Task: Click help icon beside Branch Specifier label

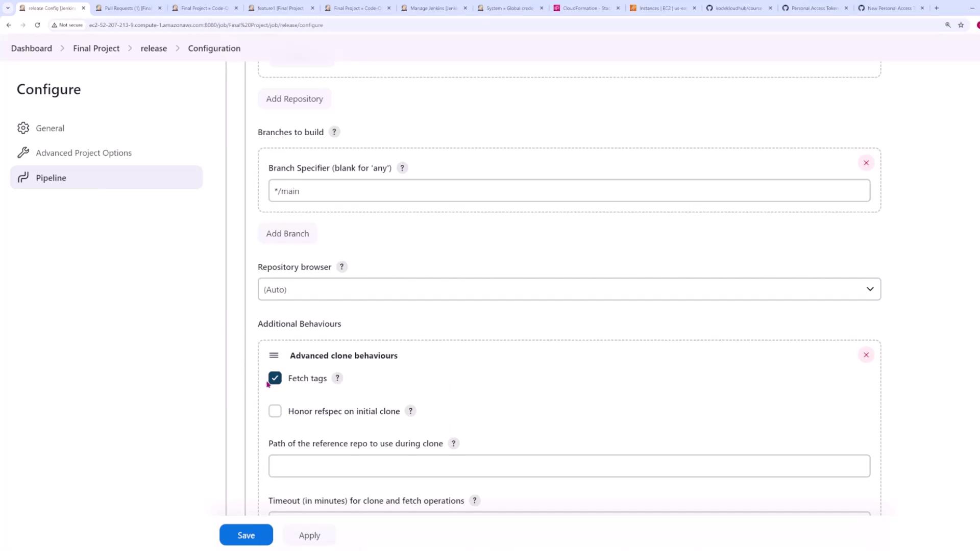Action: pos(402,168)
